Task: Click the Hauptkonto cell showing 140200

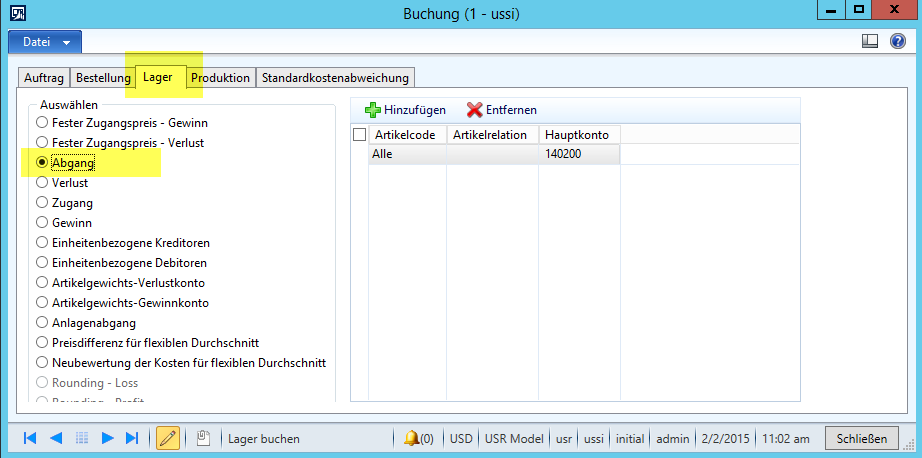Action: click(579, 154)
